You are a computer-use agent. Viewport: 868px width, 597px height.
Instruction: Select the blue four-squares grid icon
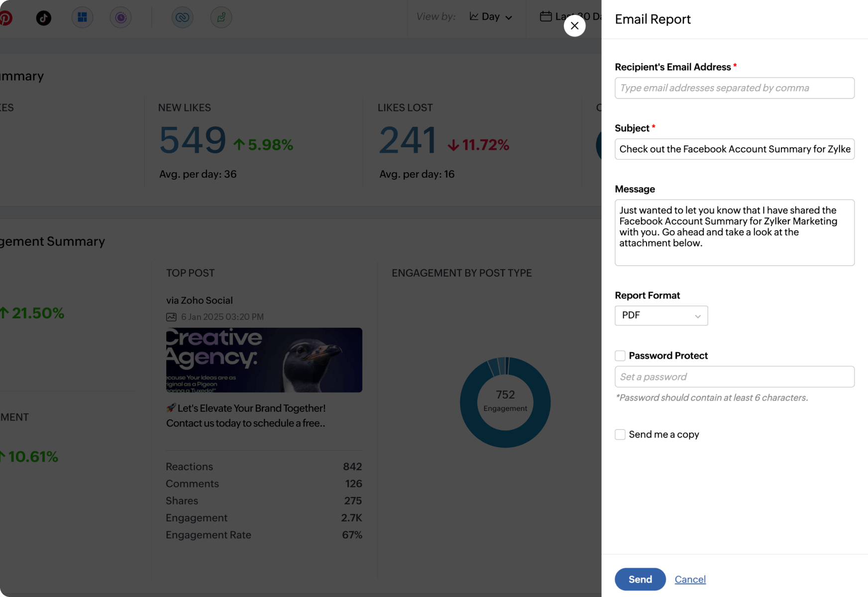[x=83, y=18]
